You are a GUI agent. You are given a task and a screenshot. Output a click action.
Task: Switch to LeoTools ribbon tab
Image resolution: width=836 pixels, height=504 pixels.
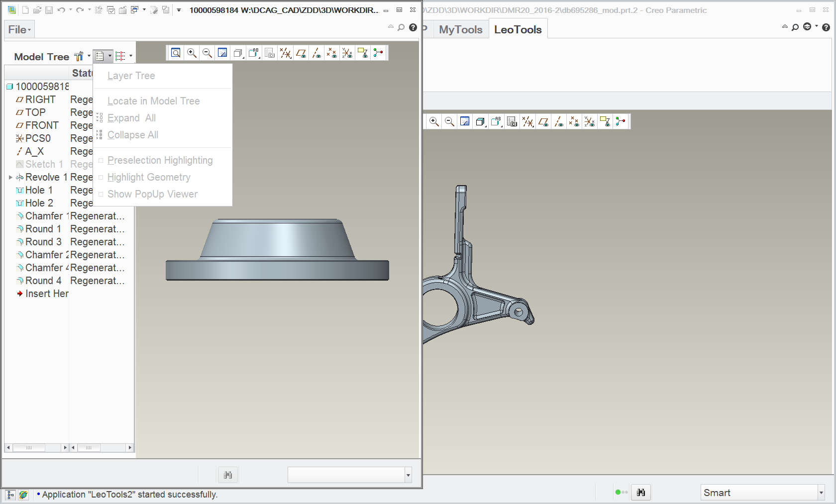point(518,29)
